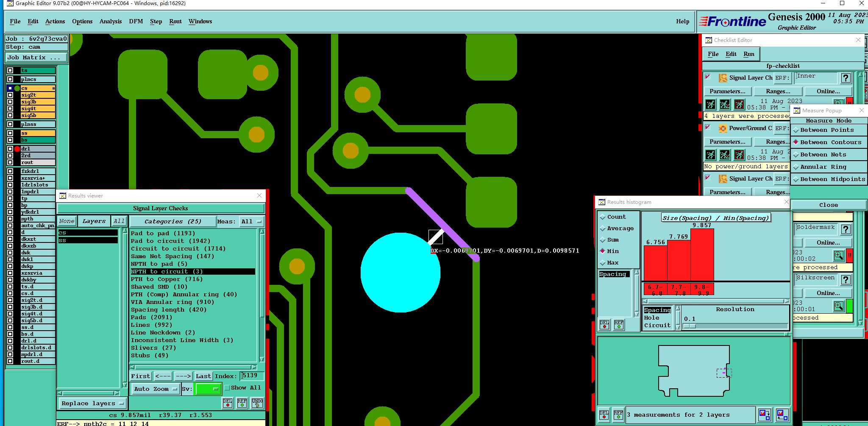Click 9.857 red histogram bar
868x426 pixels.
pyautogui.click(x=702, y=255)
